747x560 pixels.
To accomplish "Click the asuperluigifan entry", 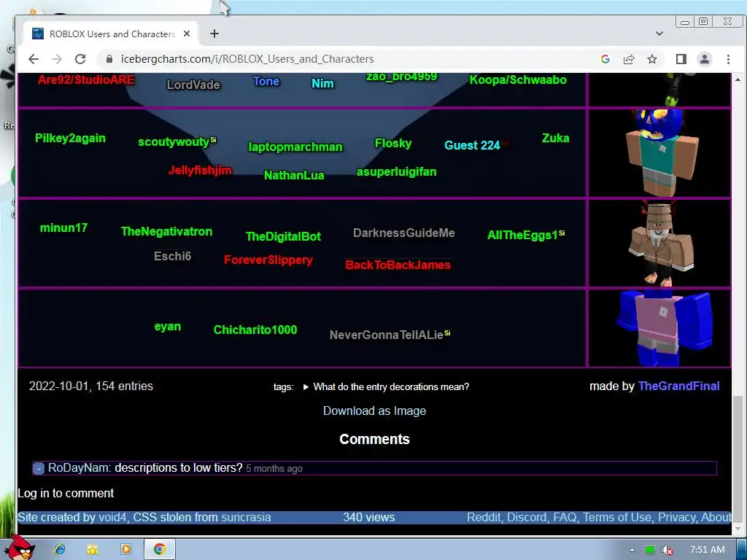I will tap(396, 172).
